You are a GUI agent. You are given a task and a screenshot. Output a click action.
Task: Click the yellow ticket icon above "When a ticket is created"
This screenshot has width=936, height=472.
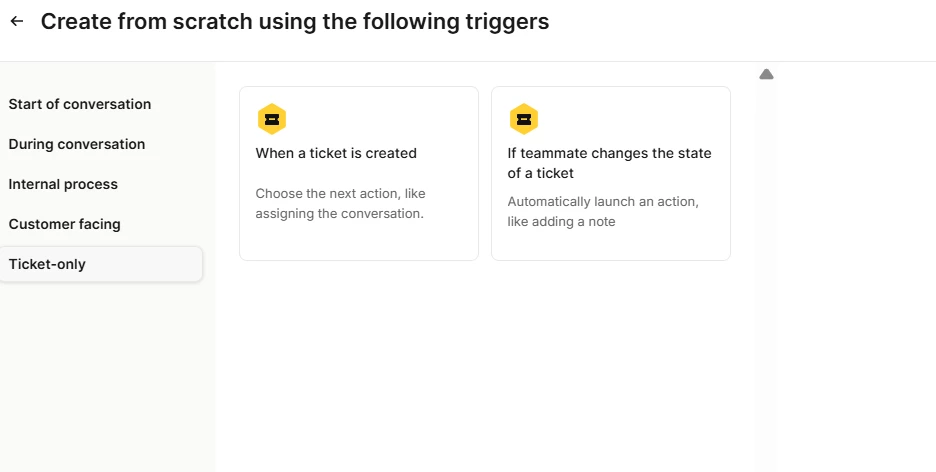pos(272,119)
